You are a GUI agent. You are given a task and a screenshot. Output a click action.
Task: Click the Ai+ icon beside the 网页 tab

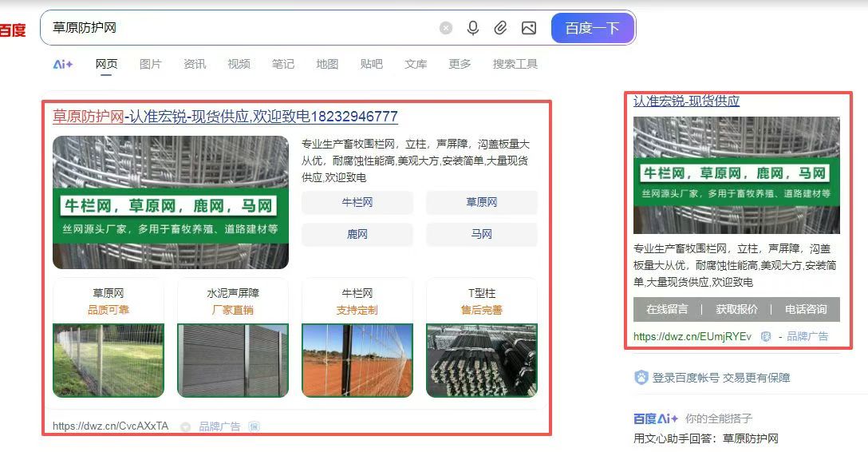pos(63,64)
